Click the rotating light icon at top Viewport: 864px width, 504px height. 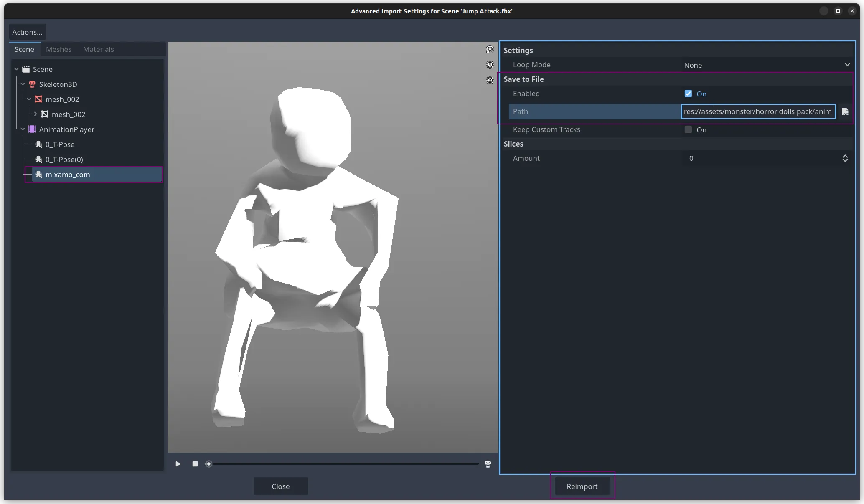pos(490,50)
